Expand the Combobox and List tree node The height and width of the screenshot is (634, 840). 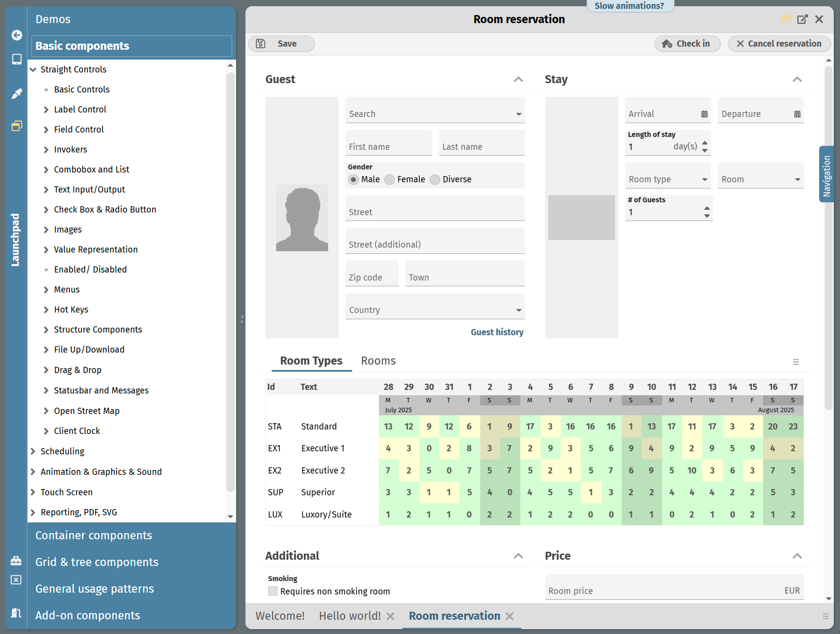click(46, 170)
